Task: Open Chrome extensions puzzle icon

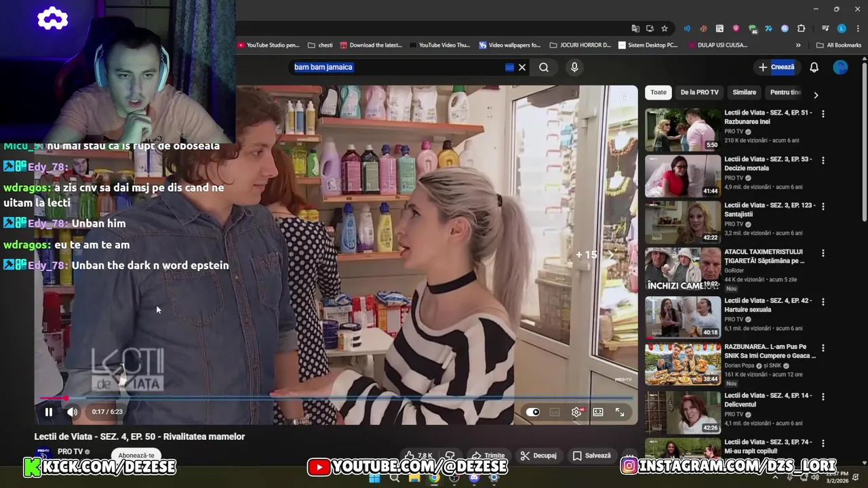Action: point(801,28)
